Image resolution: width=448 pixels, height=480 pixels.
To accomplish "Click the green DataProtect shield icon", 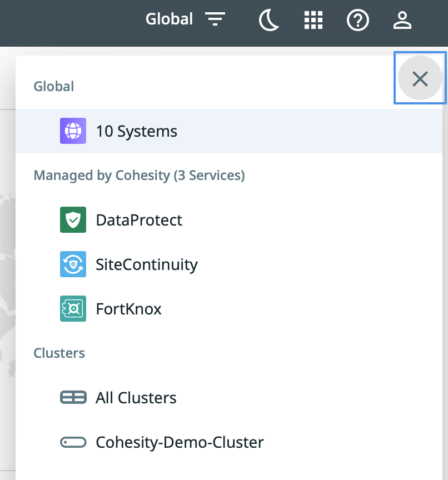I will (73, 220).
